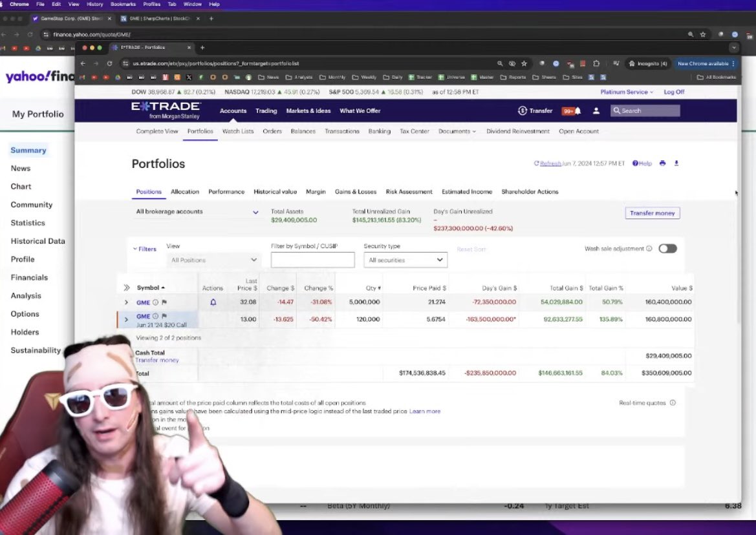Toggle the Wash sale adjustment switch
This screenshot has width=756, height=535.
pyautogui.click(x=668, y=249)
